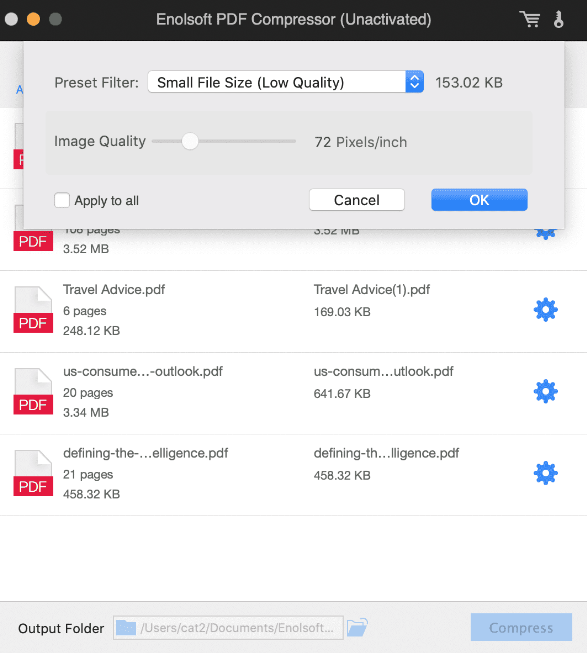Confirm settings with the OK button

click(479, 200)
